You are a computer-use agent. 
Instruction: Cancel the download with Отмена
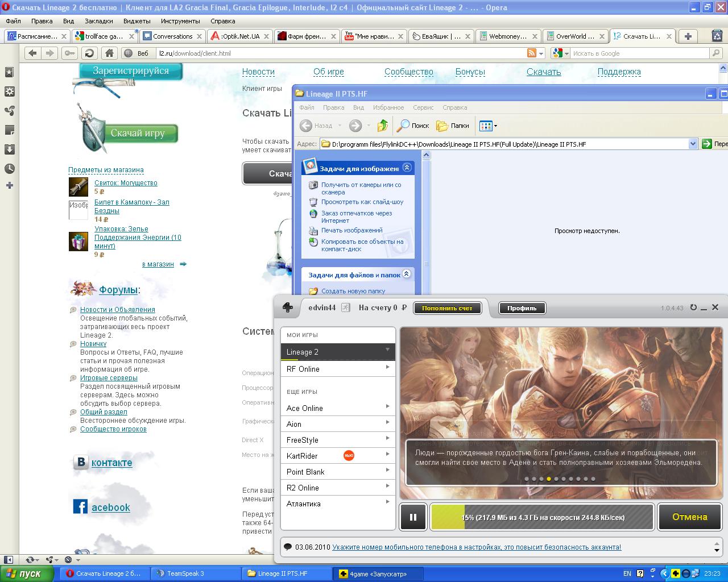coord(690,517)
